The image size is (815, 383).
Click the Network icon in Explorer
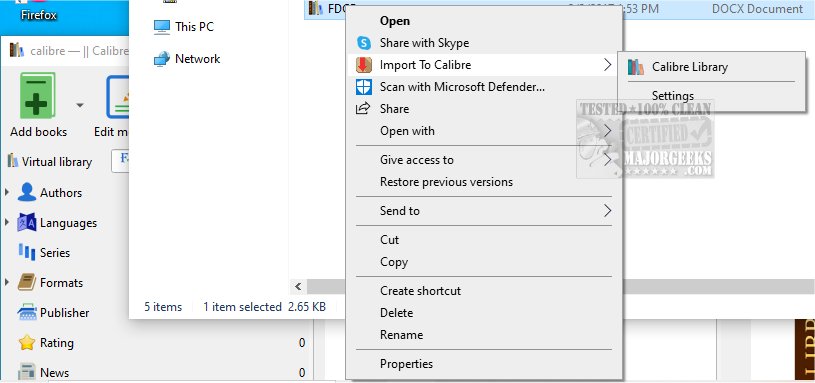coord(162,59)
